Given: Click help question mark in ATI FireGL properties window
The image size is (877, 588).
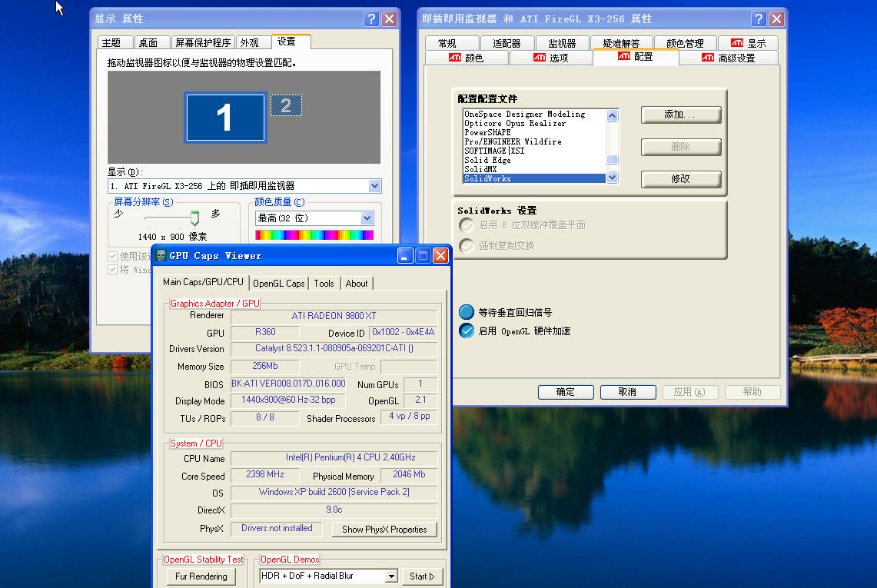Looking at the screenshot, I should tap(759, 19).
